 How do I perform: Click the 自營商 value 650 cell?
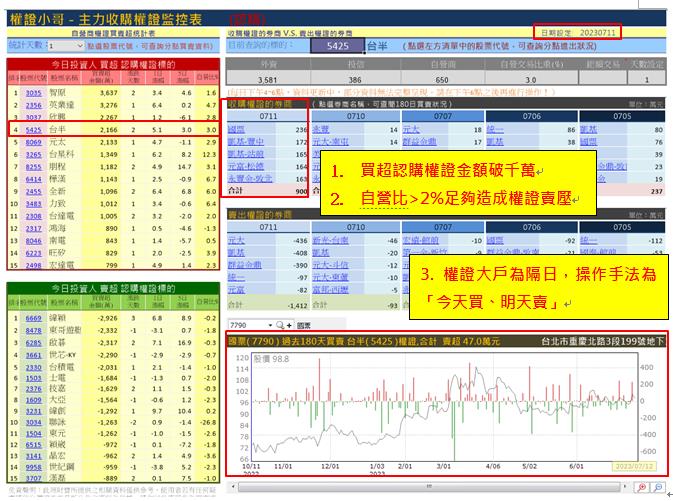point(442,79)
